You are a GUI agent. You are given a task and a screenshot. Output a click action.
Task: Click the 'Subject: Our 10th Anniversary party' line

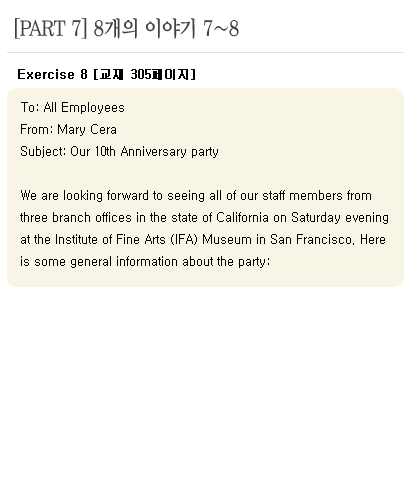click(119, 152)
